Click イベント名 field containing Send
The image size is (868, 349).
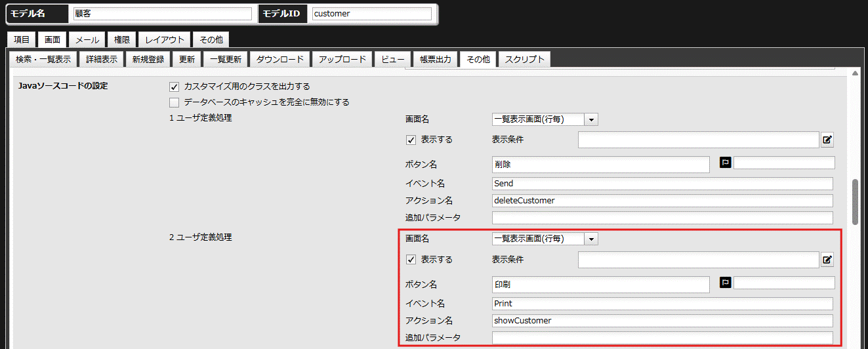(663, 184)
